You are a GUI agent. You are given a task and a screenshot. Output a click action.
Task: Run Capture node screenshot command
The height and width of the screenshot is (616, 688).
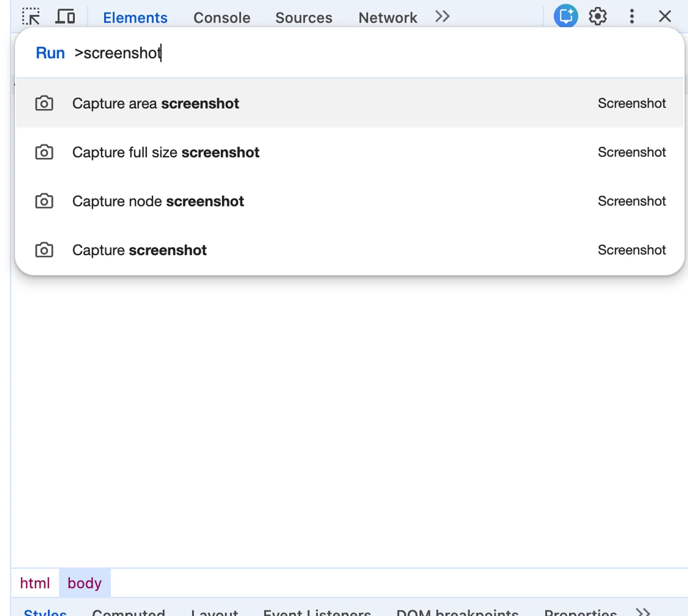pos(350,201)
